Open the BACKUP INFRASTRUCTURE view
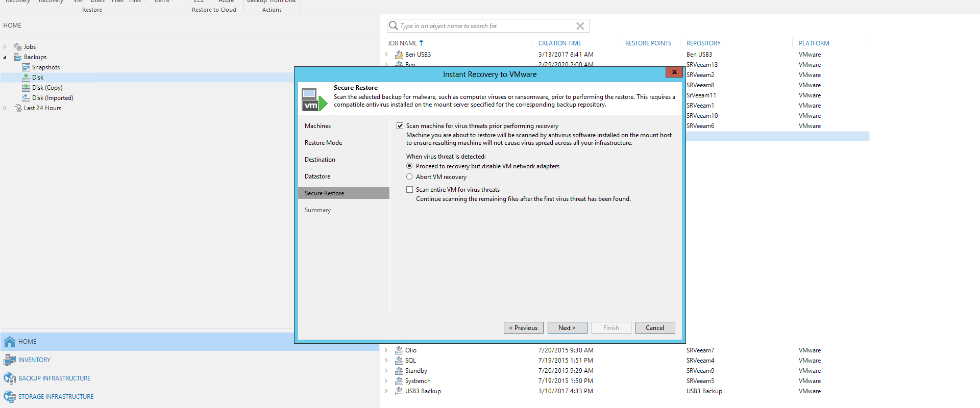The width and height of the screenshot is (980, 408). (x=54, y=378)
